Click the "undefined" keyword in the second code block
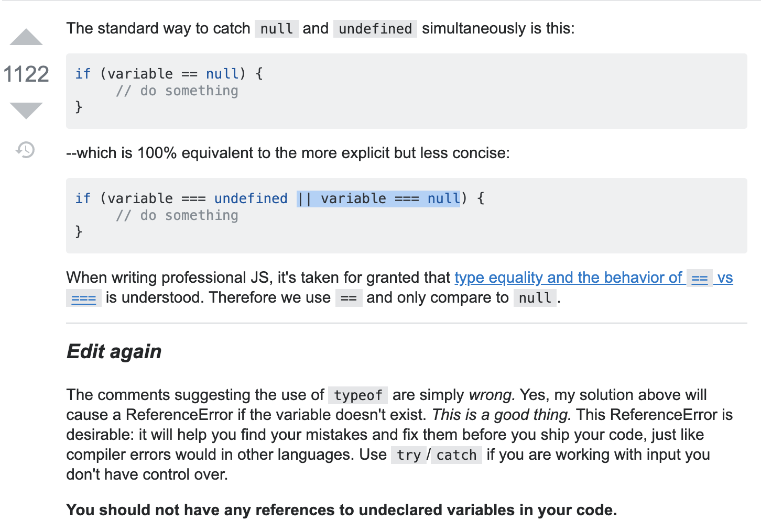761x532 pixels. [251, 199]
